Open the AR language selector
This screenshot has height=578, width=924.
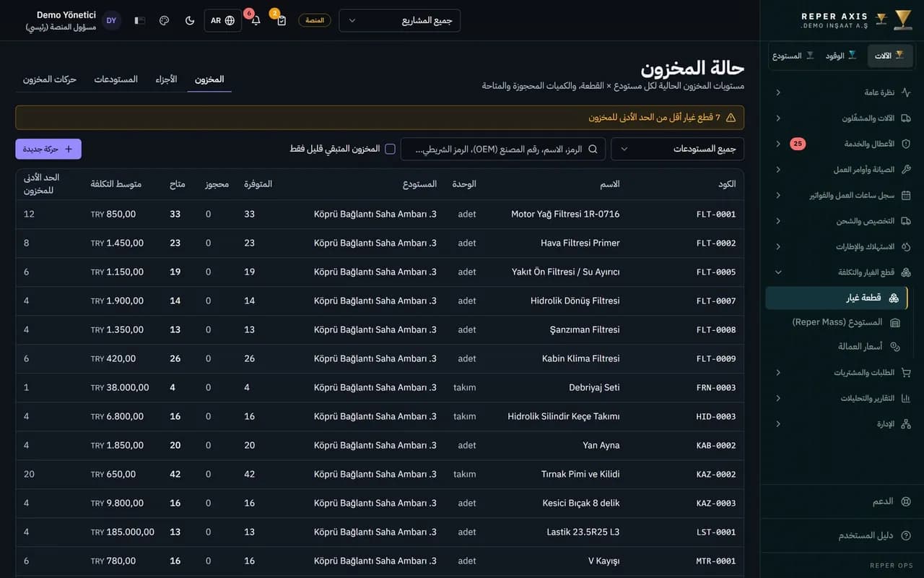pyautogui.click(x=223, y=20)
